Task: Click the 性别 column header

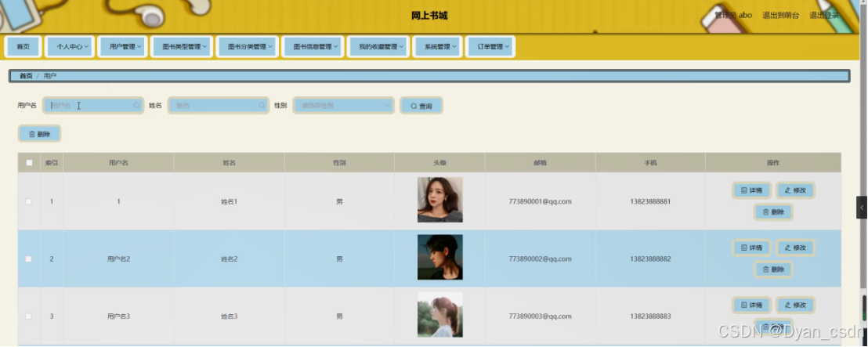Action: tap(339, 163)
